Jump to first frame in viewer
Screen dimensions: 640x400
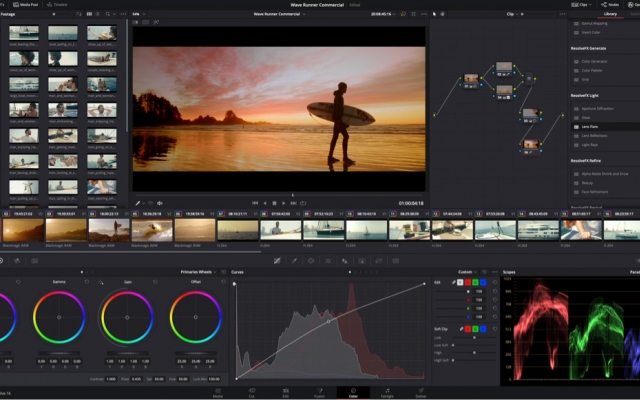pyautogui.click(x=255, y=203)
